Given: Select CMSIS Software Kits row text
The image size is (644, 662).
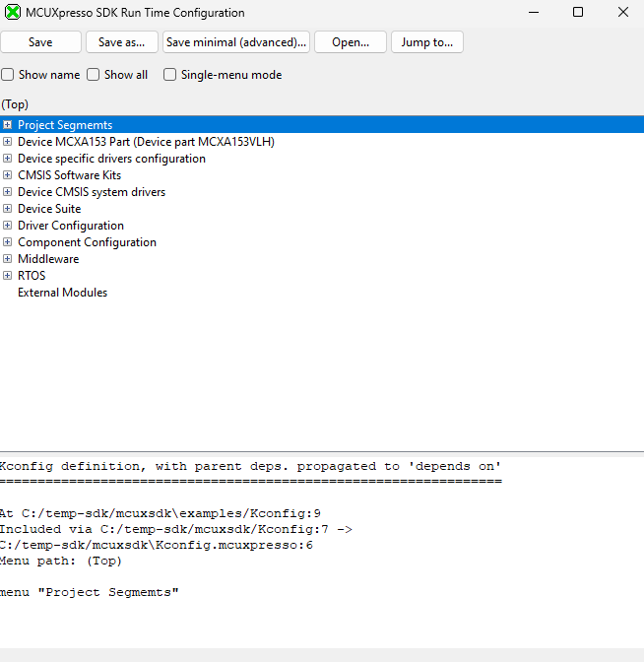Looking at the screenshot, I should coord(69,175).
